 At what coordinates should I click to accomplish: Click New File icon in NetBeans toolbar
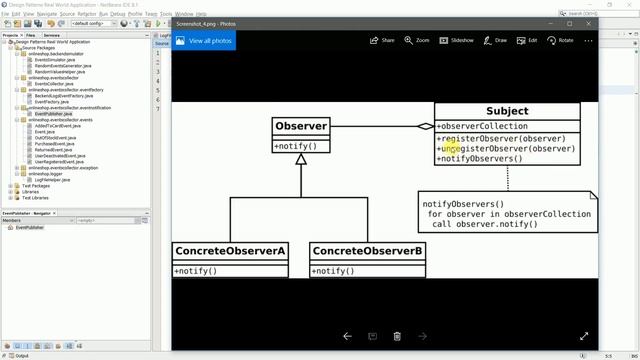7,24
